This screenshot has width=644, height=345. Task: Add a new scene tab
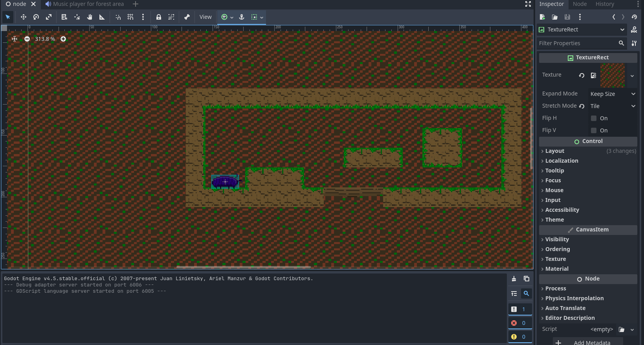tap(136, 4)
